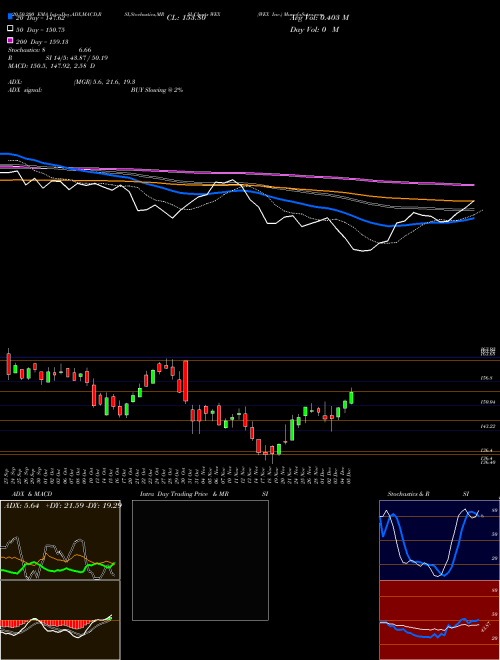Click the 150.04 price axis label
Screen dimensions: 500x660
(488, 402)
